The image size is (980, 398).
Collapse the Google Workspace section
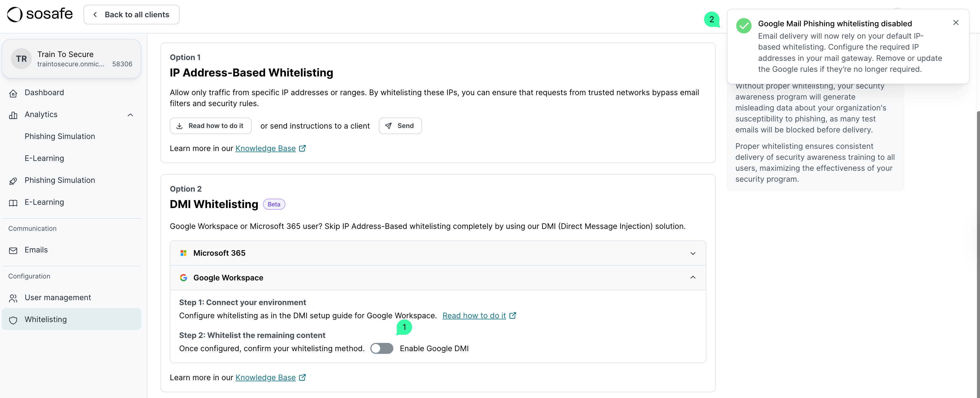click(x=692, y=278)
